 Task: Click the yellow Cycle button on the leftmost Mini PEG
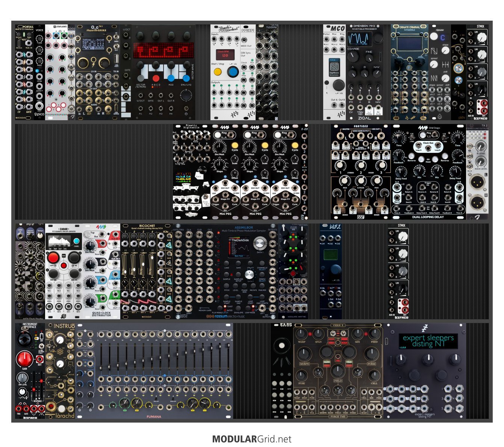235,145
